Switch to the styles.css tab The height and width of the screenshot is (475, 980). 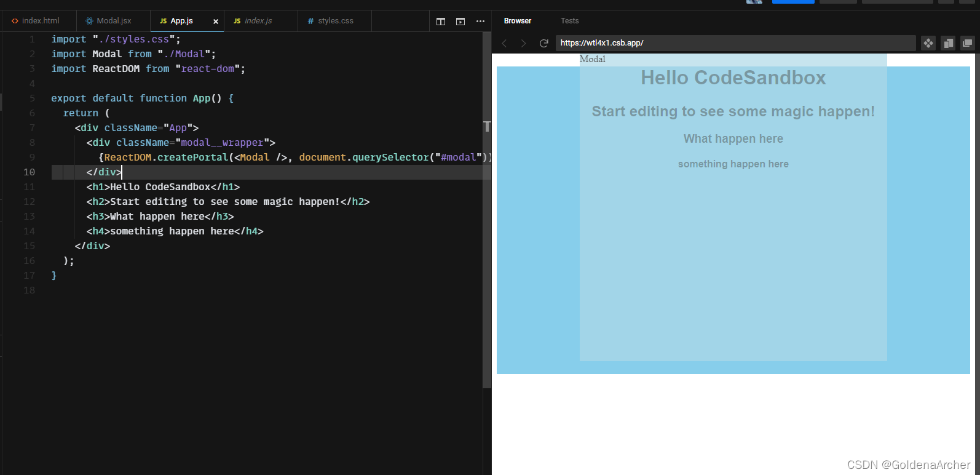tap(335, 21)
